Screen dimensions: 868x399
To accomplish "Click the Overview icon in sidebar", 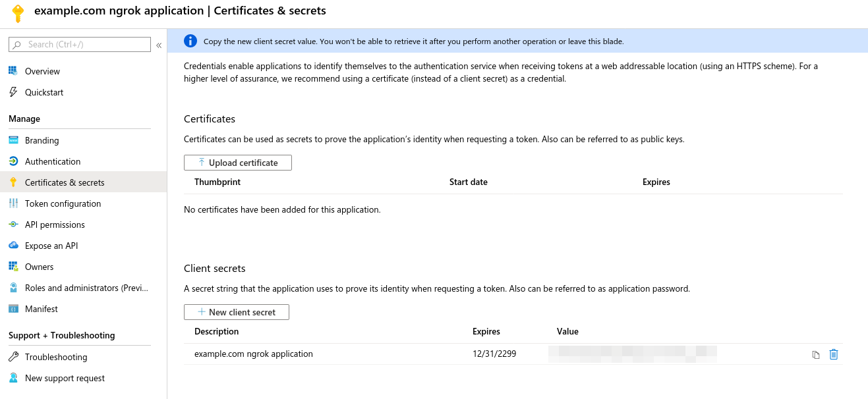I will 13,71.
